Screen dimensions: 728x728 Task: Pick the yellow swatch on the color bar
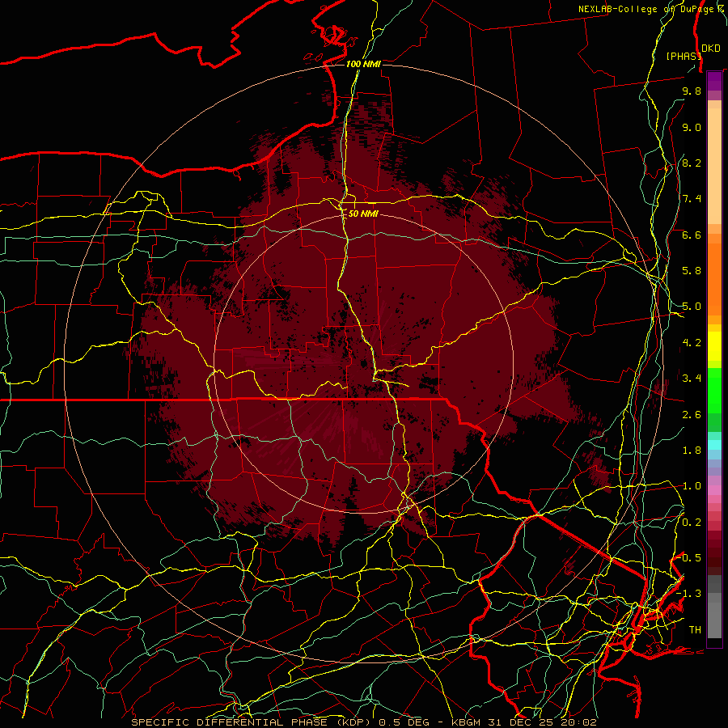pos(714,346)
